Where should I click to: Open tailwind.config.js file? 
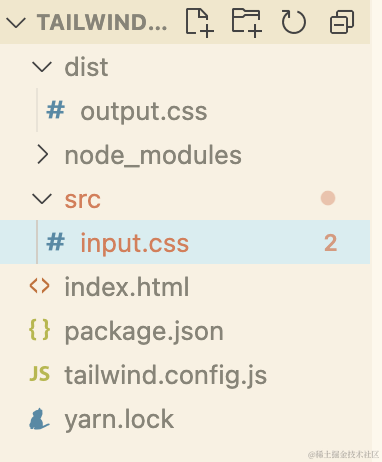[x=166, y=376]
